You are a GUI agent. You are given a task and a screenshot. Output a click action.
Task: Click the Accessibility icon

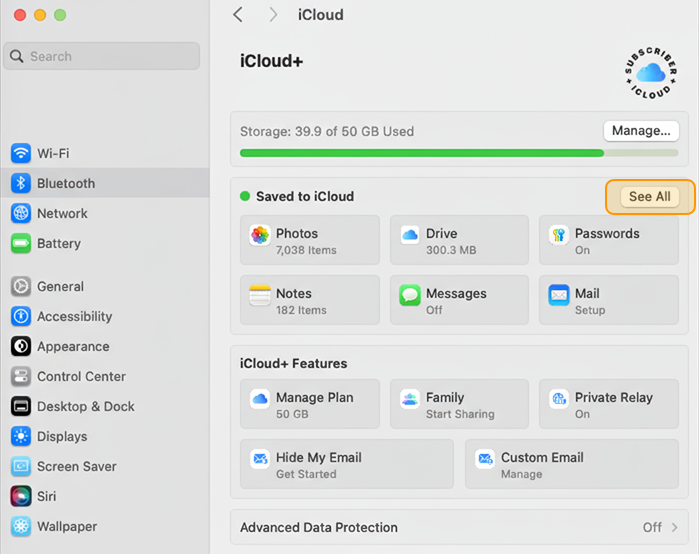(x=21, y=316)
